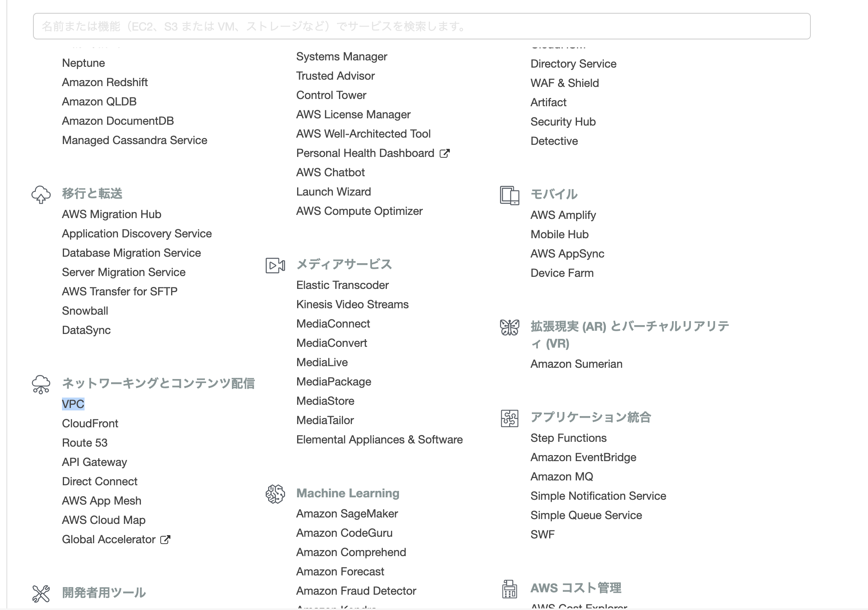The image size is (868, 610).
Task: Click the external link icon beside Personal Health Dashboard
Action: (444, 153)
